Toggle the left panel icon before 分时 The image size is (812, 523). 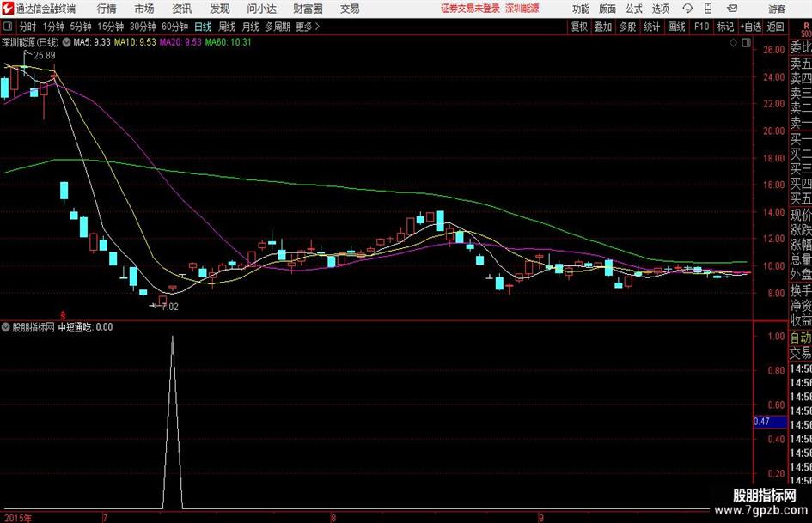pos(8,27)
